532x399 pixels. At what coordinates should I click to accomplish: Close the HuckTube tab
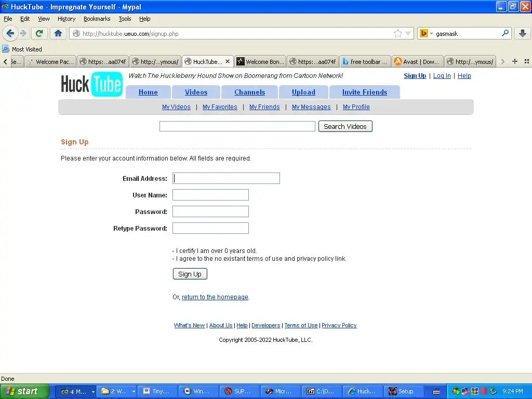click(228, 61)
